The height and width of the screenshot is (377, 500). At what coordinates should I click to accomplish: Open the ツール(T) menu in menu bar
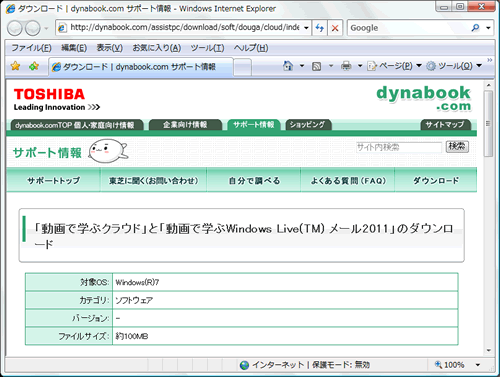coord(207,48)
